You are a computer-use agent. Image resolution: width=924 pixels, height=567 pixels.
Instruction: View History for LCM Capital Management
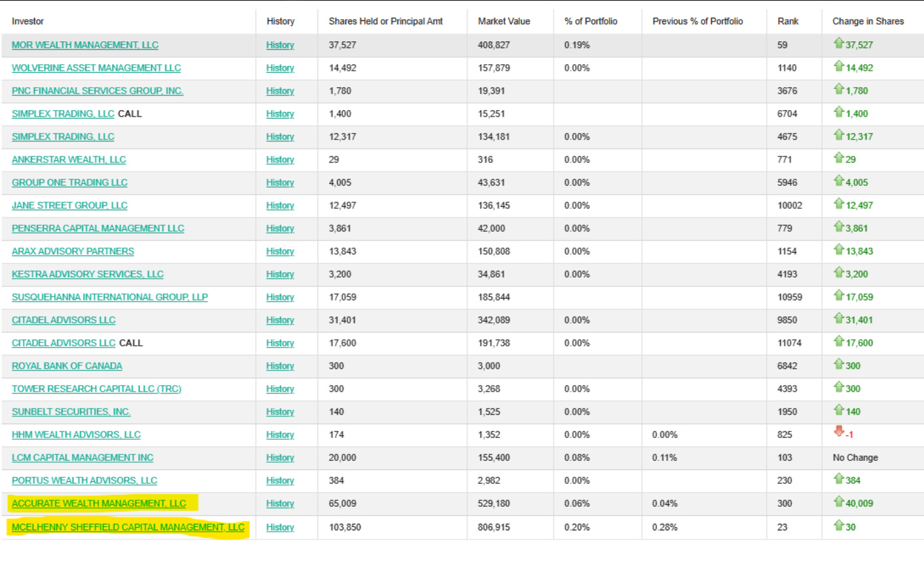(280, 458)
